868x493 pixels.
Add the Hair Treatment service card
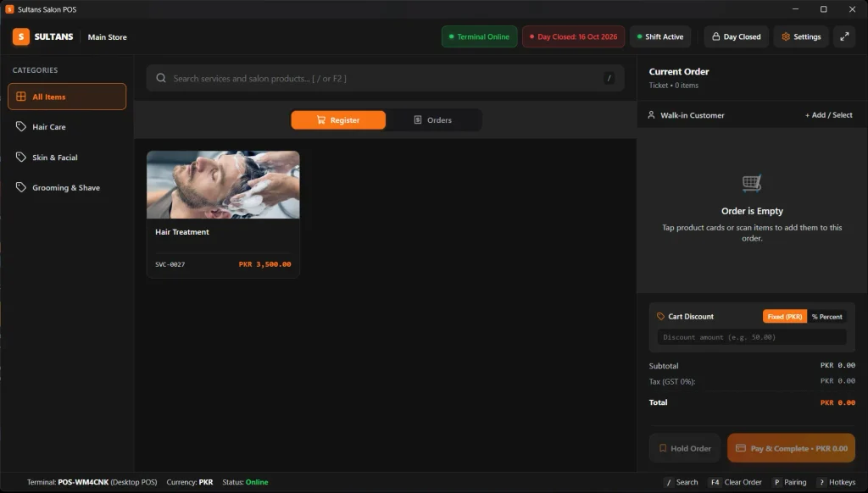(223, 214)
